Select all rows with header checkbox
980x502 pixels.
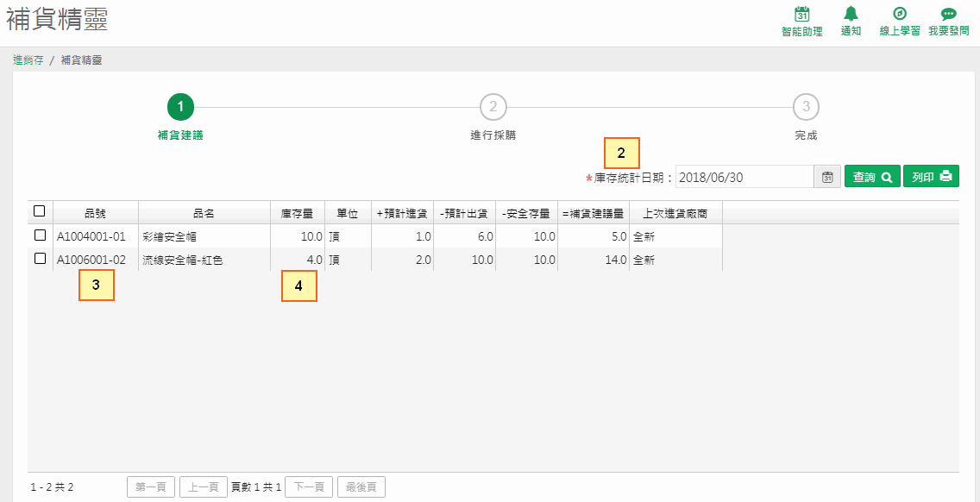click(40, 211)
